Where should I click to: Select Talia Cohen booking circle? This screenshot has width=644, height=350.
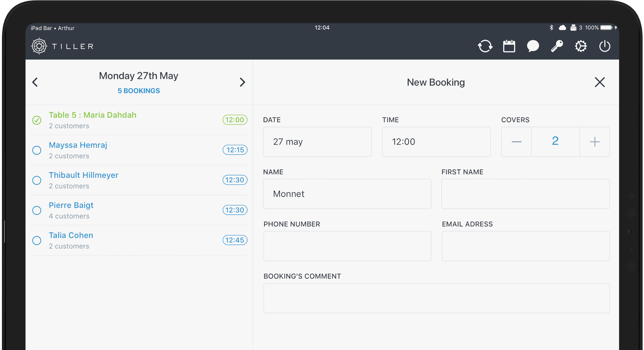pyautogui.click(x=37, y=240)
